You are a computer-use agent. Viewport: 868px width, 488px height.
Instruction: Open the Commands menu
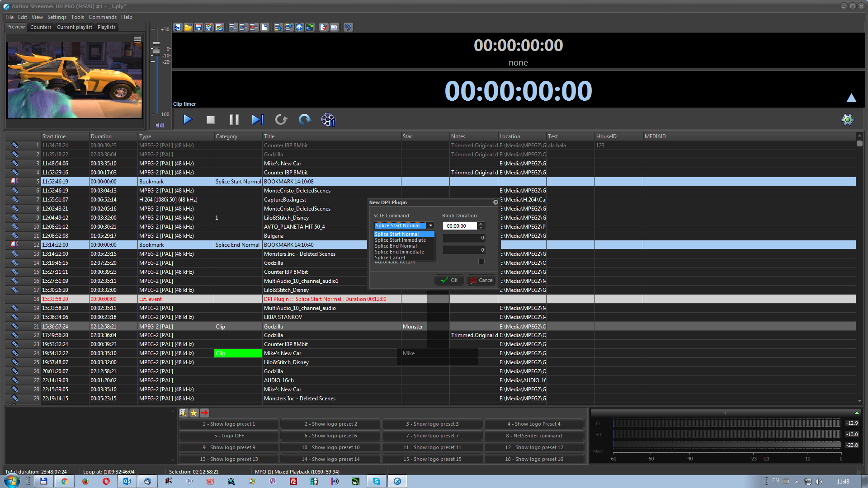[x=102, y=17]
